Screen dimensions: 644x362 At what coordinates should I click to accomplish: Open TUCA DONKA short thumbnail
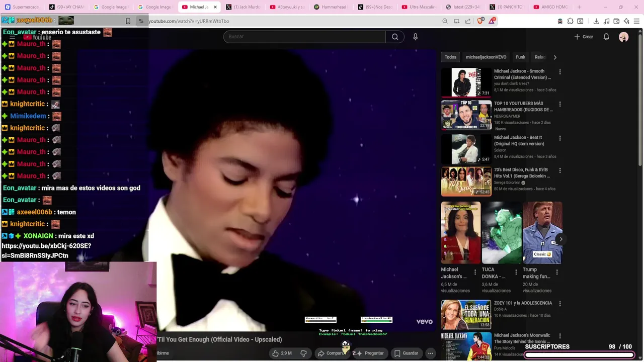(502, 233)
